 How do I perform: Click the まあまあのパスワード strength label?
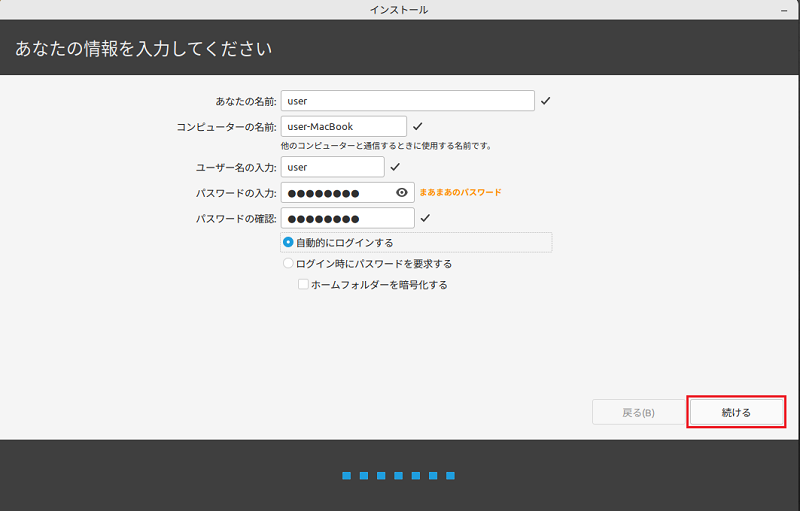tap(460, 192)
